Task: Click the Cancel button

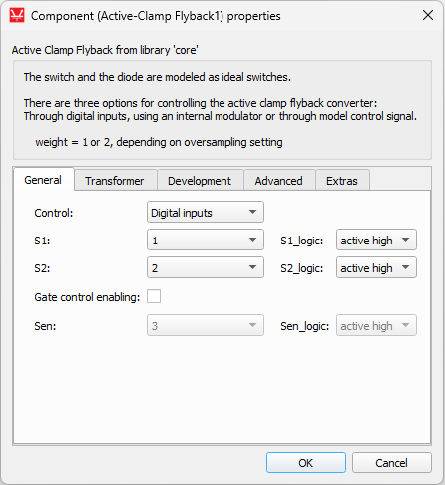Action: pyautogui.click(x=392, y=463)
